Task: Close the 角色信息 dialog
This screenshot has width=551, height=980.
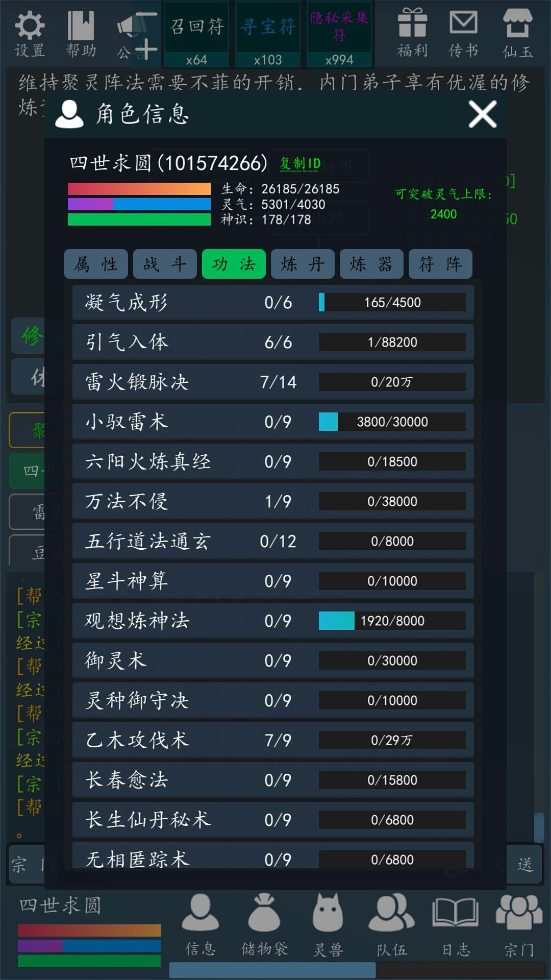Action: coord(482,114)
